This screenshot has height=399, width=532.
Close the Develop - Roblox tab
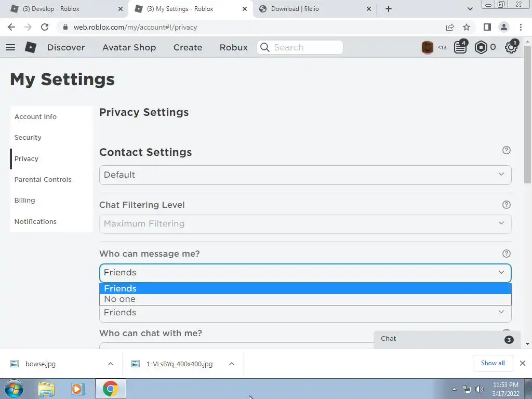pos(121,9)
